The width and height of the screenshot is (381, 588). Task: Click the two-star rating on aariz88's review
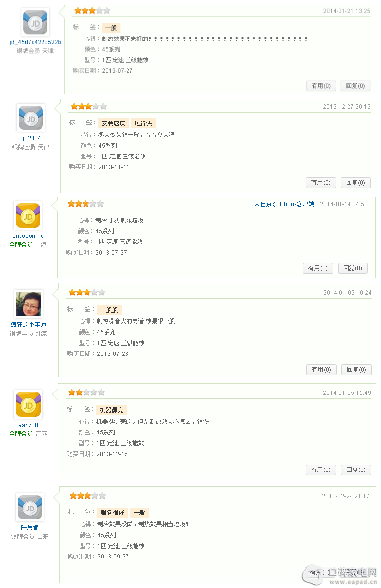click(x=86, y=392)
